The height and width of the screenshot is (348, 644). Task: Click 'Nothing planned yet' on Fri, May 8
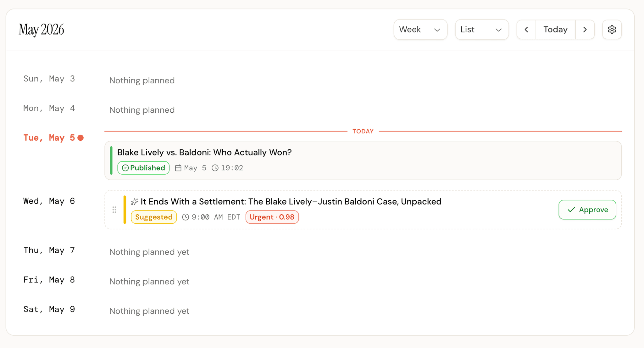click(149, 282)
